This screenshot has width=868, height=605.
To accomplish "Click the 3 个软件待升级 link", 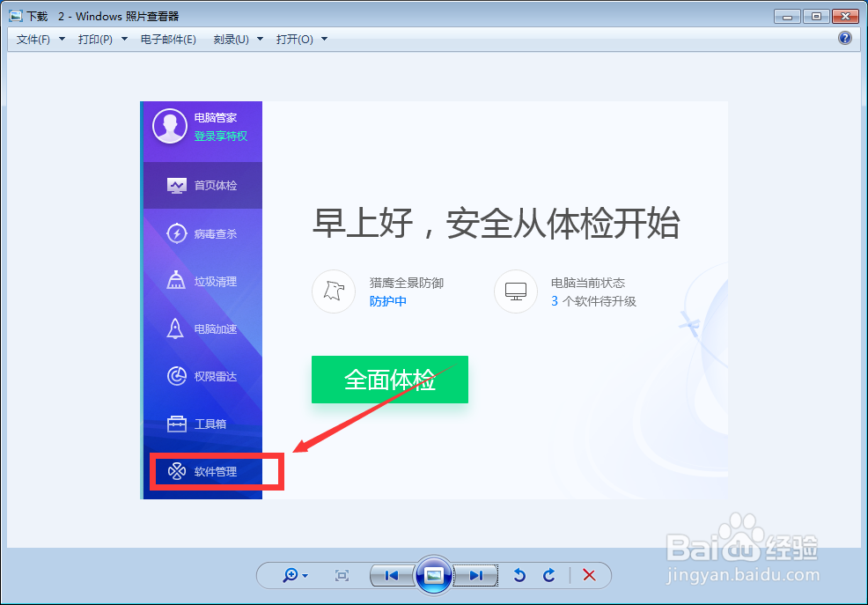I will [x=593, y=302].
